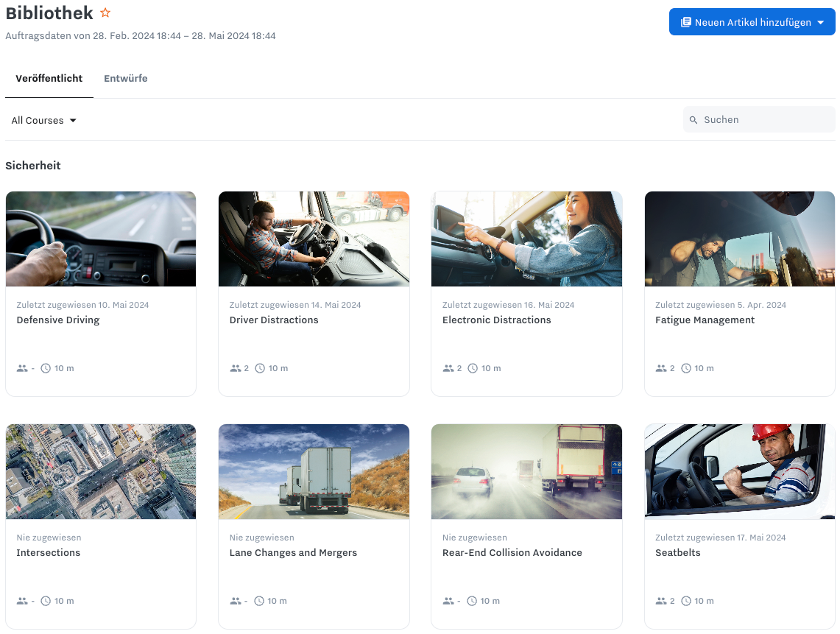
Task: Click assignees people icon on Intersections card
Action: (x=22, y=601)
